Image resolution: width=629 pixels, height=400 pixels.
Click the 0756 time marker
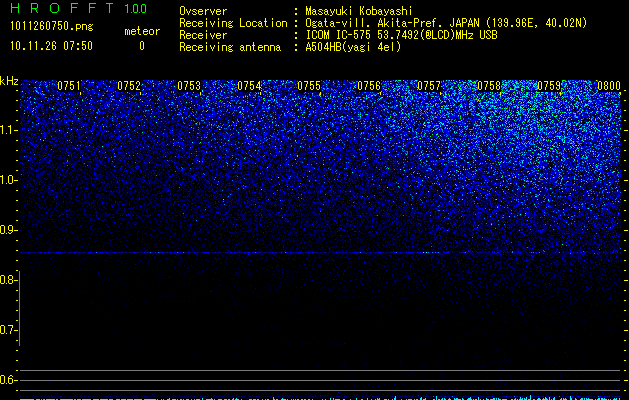coord(369,86)
